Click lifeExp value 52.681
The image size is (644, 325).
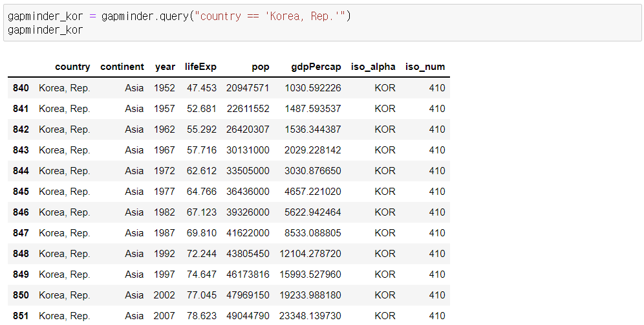pyautogui.click(x=202, y=109)
